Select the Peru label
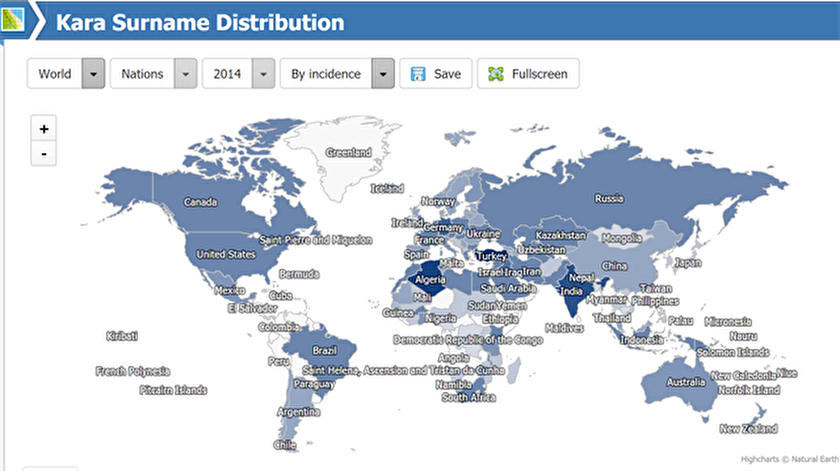 click(279, 362)
